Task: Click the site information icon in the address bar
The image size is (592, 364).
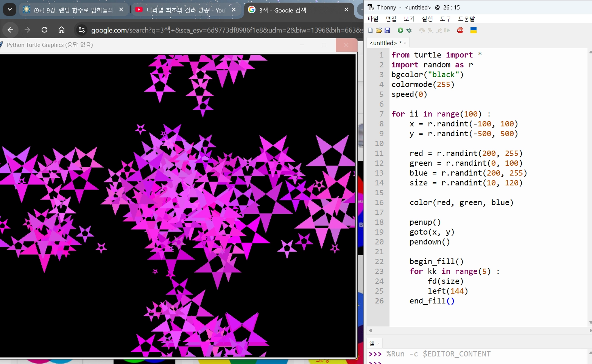Action: coord(81,30)
